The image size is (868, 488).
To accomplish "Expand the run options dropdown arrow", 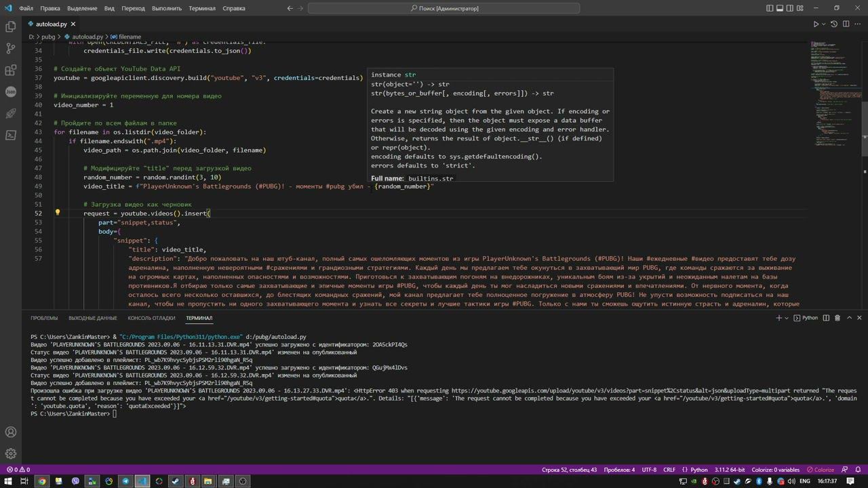I will pos(825,24).
